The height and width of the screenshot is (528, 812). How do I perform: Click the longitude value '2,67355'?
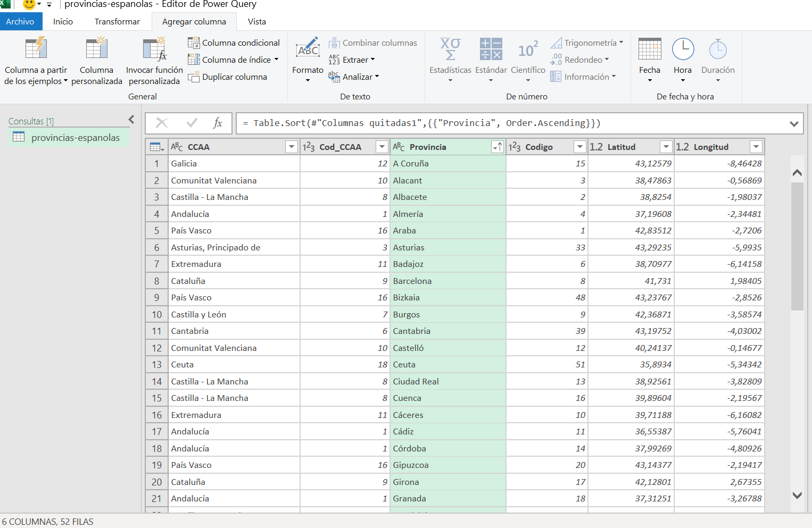pos(719,482)
